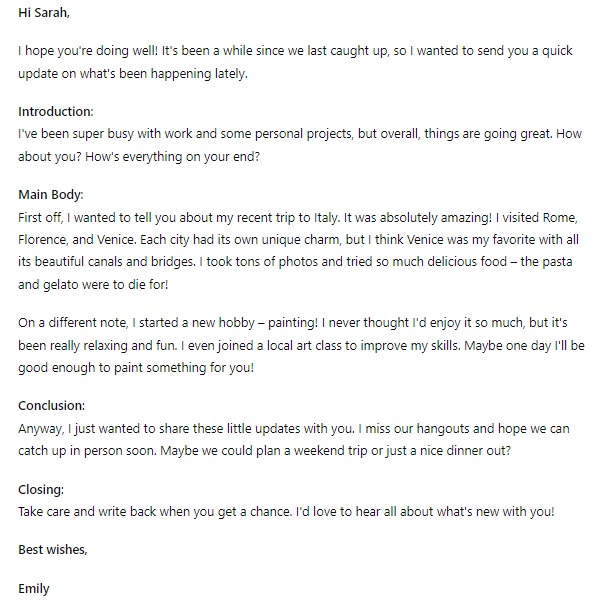
Task: Click the signature name 'Emily'
Action: tap(34, 588)
